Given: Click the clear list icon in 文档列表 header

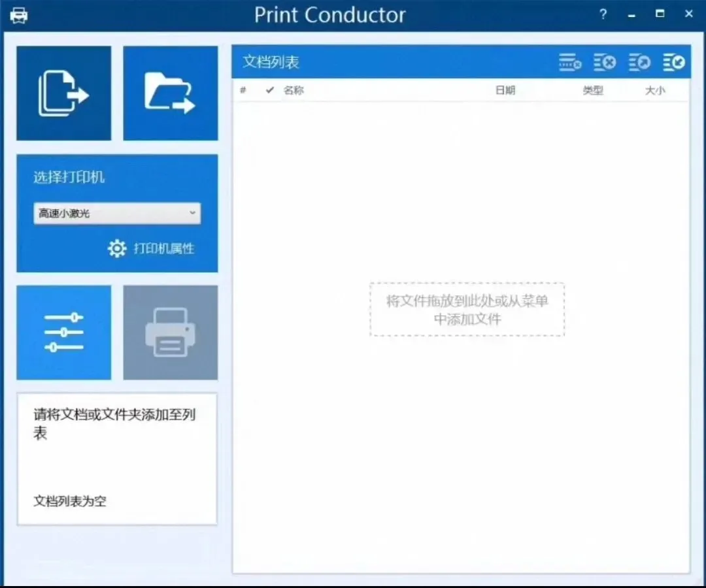Looking at the screenshot, I should pyautogui.click(x=570, y=62).
